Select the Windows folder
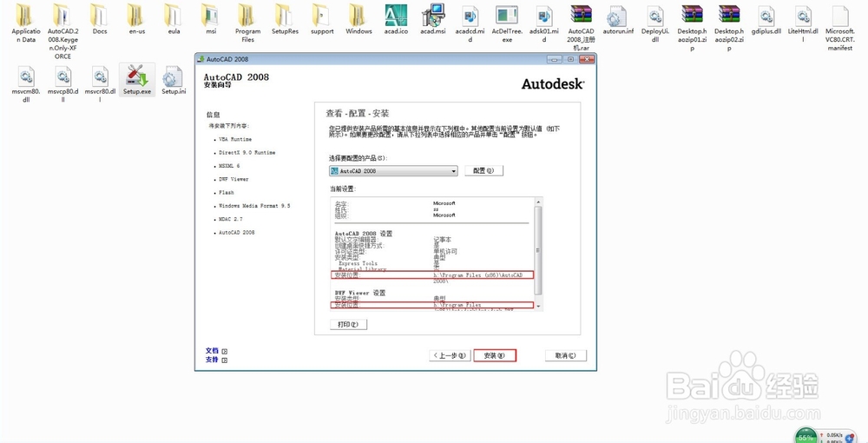868x443 pixels. (358, 19)
